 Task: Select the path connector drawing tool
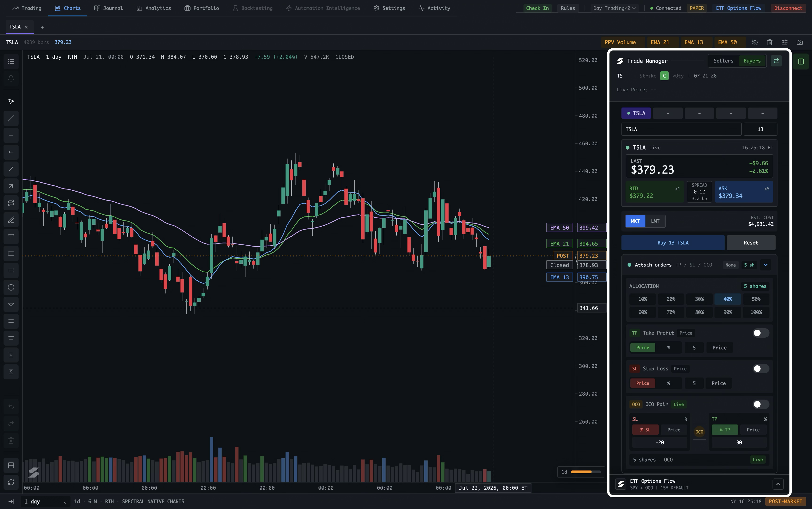[11, 203]
